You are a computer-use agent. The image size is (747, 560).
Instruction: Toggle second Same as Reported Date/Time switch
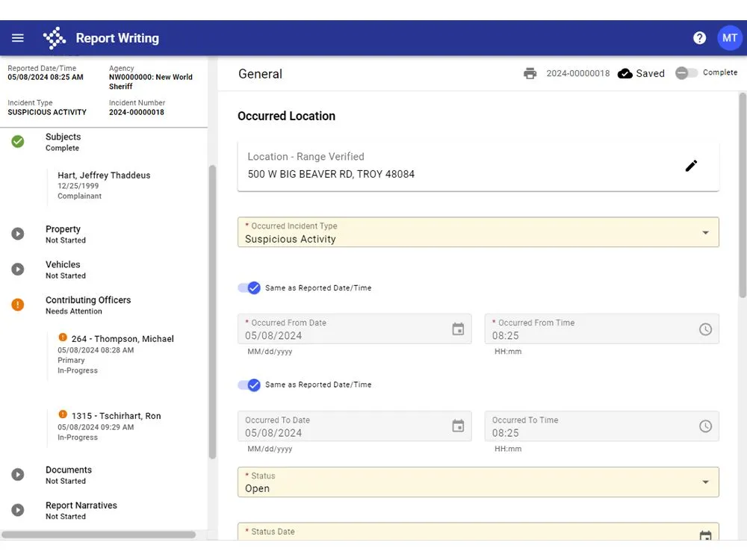click(249, 385)
